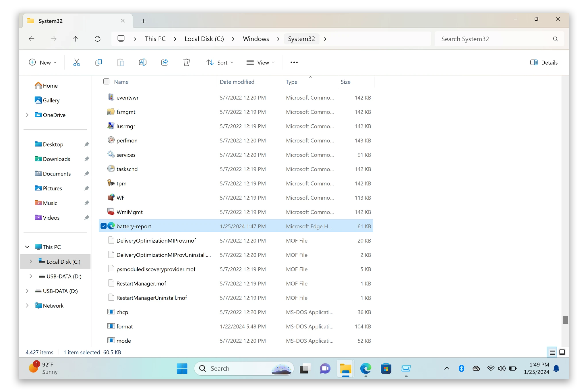Go up one folder level

tap(75, 39)
